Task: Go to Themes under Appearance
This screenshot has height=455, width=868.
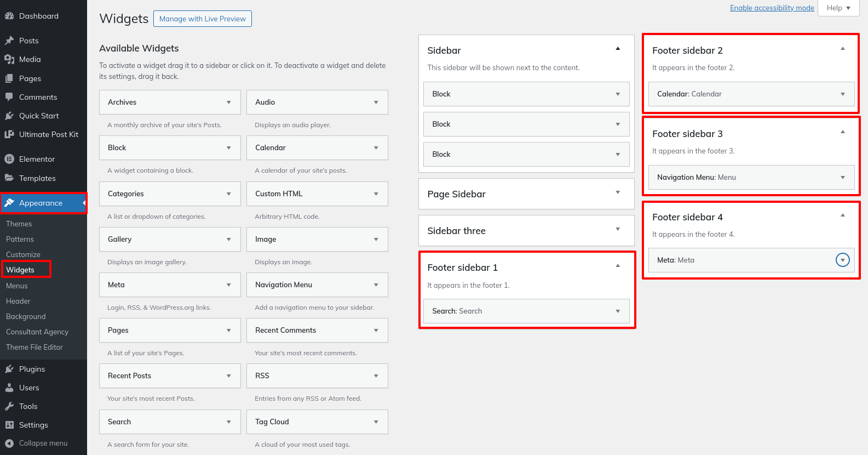Action: pyautogui.click(x=19, y=224)
